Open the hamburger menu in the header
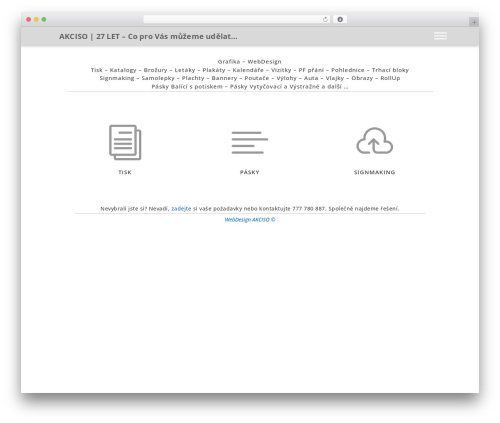The width and height of the screenshot is (500, 423). [x=440, y=36]
